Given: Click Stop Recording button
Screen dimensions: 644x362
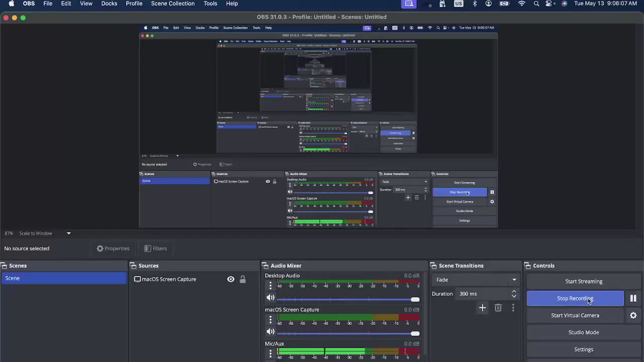Looking at the screenshot, I should pos(575,298).
